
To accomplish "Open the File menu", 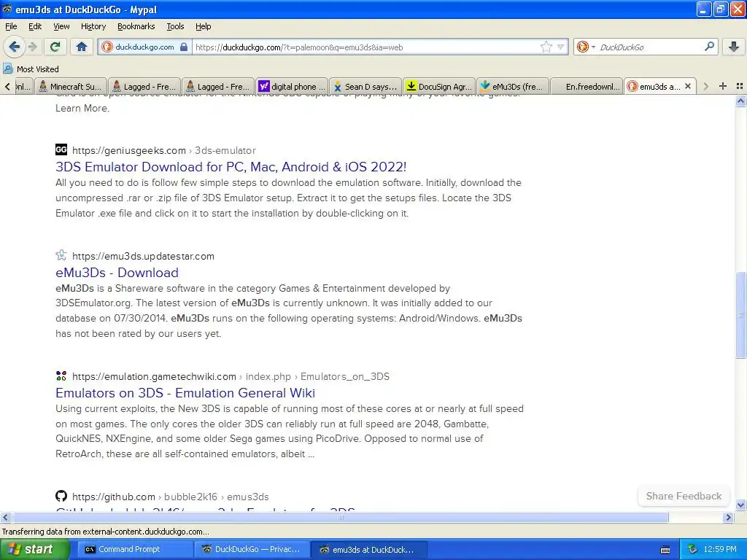I will tap(11, 26).
